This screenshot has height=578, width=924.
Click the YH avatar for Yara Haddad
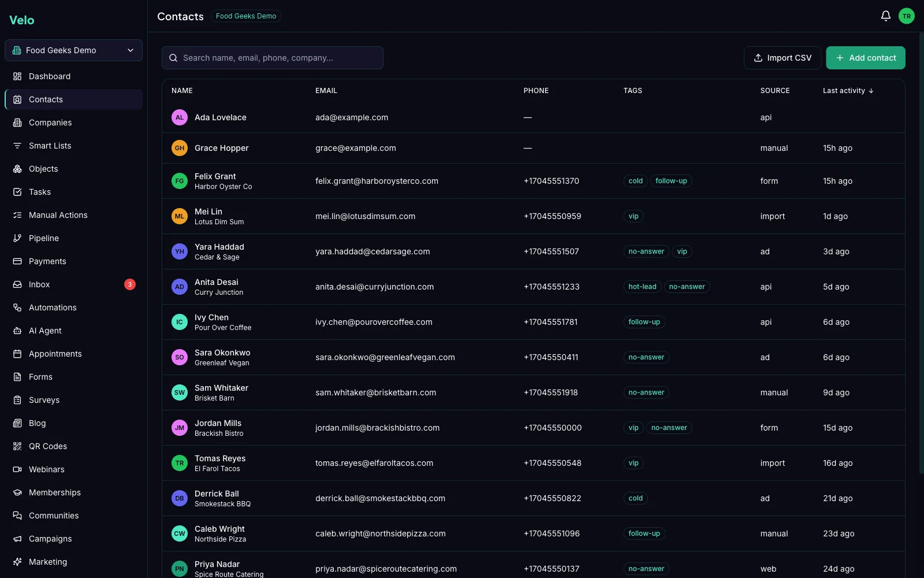(x=180, y=251)
